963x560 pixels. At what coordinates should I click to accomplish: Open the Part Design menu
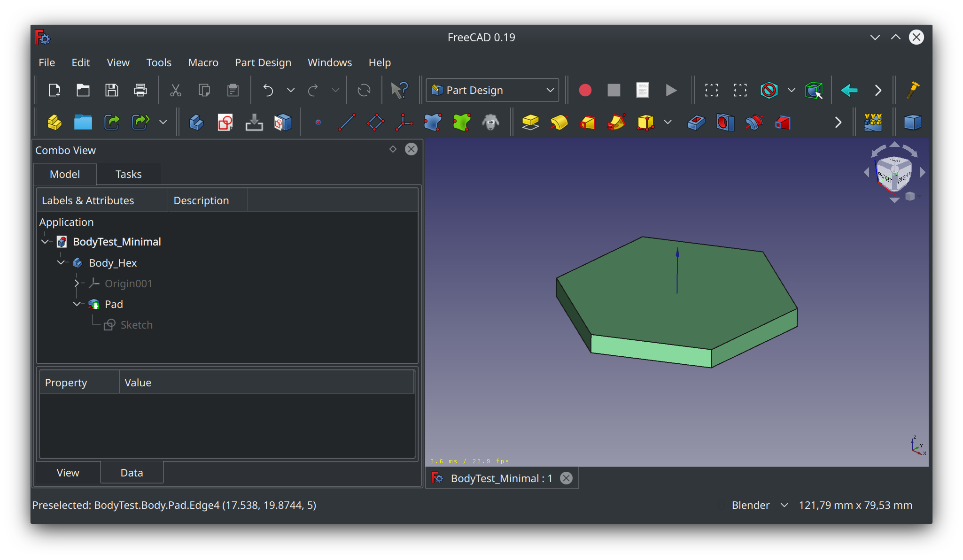point(263,62)
